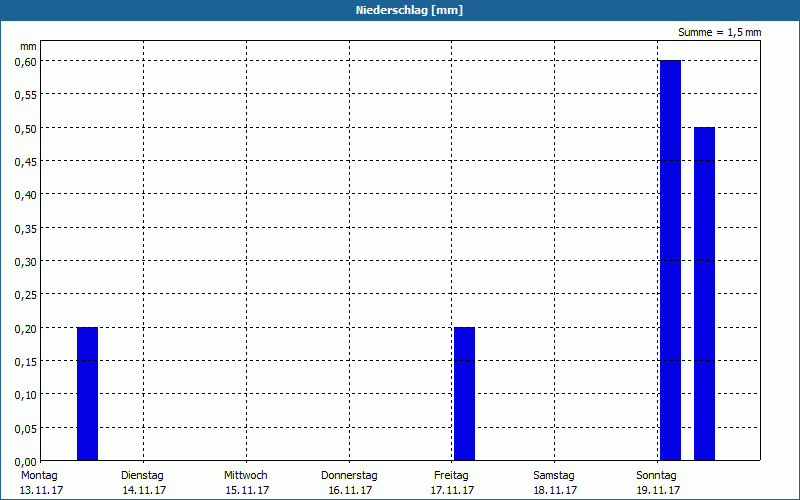
Task: Click the y-axis value '0,60'
Action: point(26,62)
